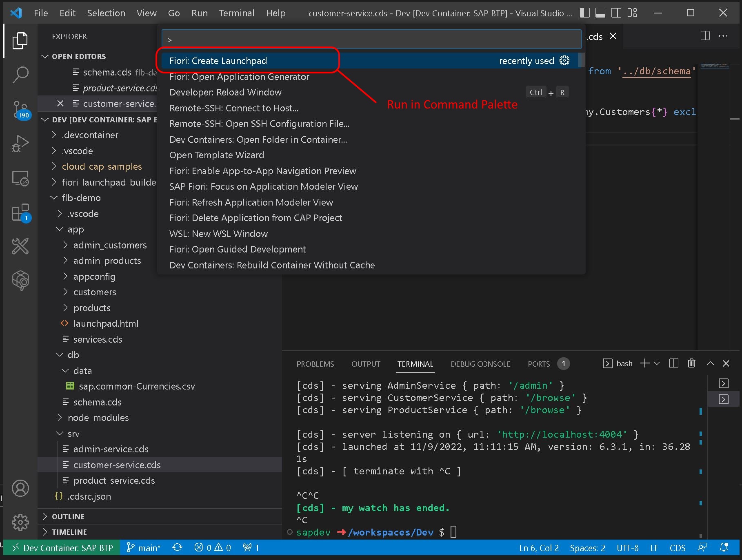Switch to the DEBUG CONSOLE tab
The image size is (742, 560).
pos(480,364)
